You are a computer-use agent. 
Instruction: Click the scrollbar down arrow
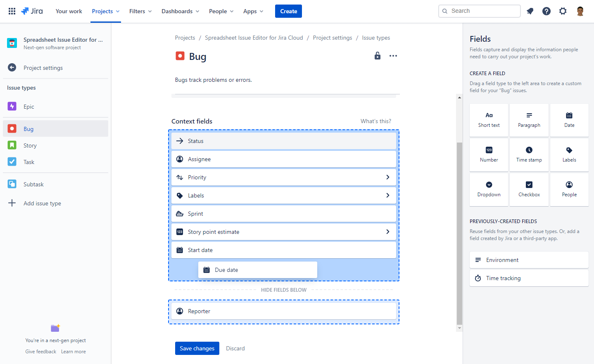(x=459, y=328)
